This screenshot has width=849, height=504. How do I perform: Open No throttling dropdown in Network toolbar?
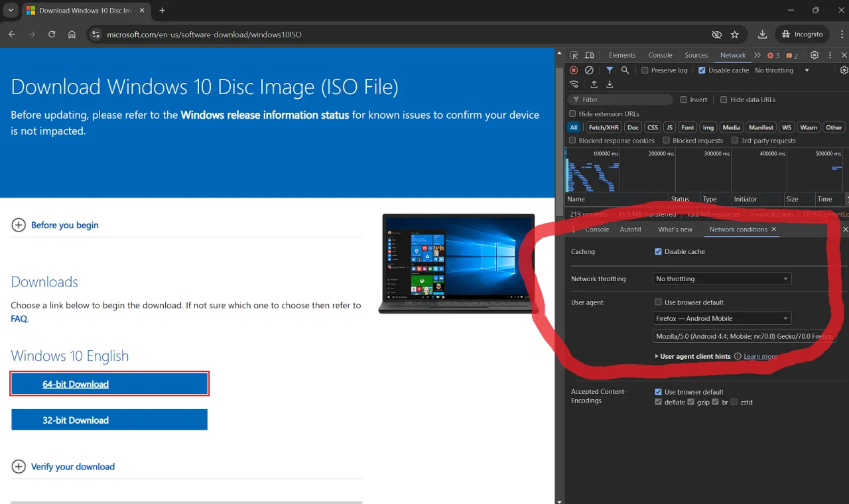783,70
